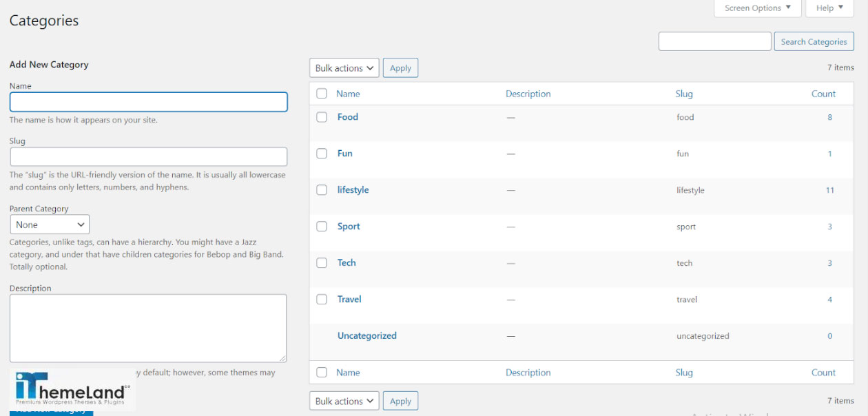
Task: Click the 'food' slug text
Action: tap(685, 117)
